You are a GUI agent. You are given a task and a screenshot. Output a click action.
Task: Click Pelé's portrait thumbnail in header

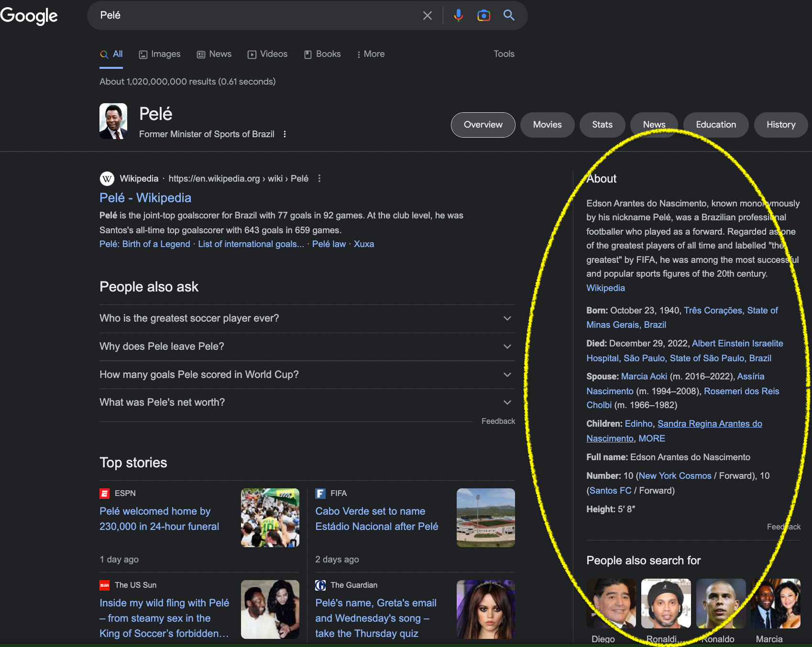113,121
